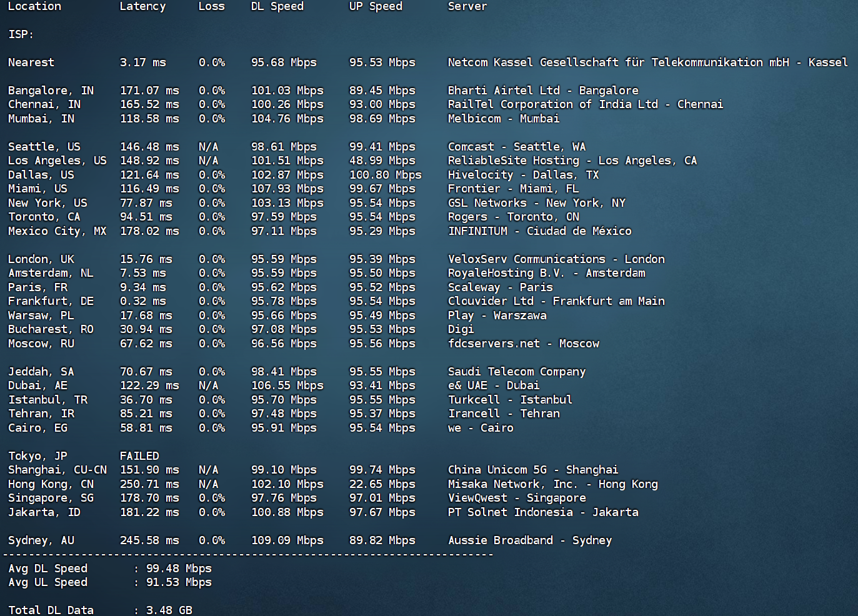This screenshot has width=858, height=616.
Task: Select the "22.65 Mbps" Hong Kong upload speed
Action: pos(382,484)
